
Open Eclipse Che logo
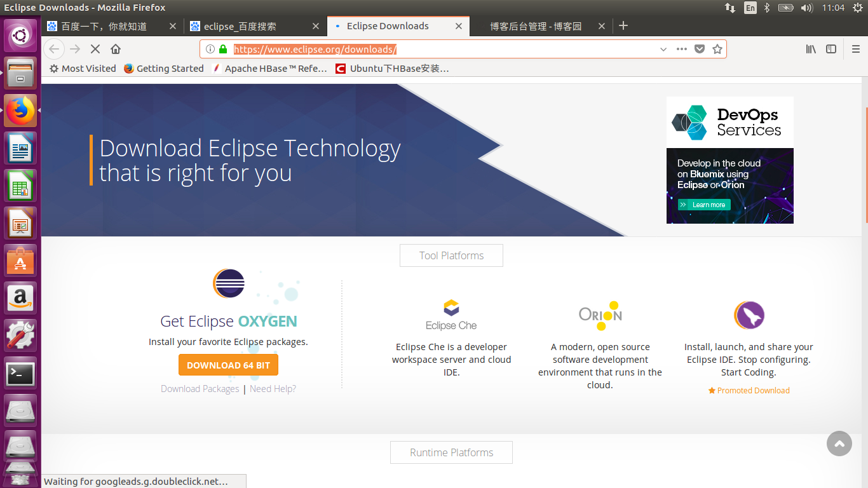pyautogui.click(x=451, y=315)
